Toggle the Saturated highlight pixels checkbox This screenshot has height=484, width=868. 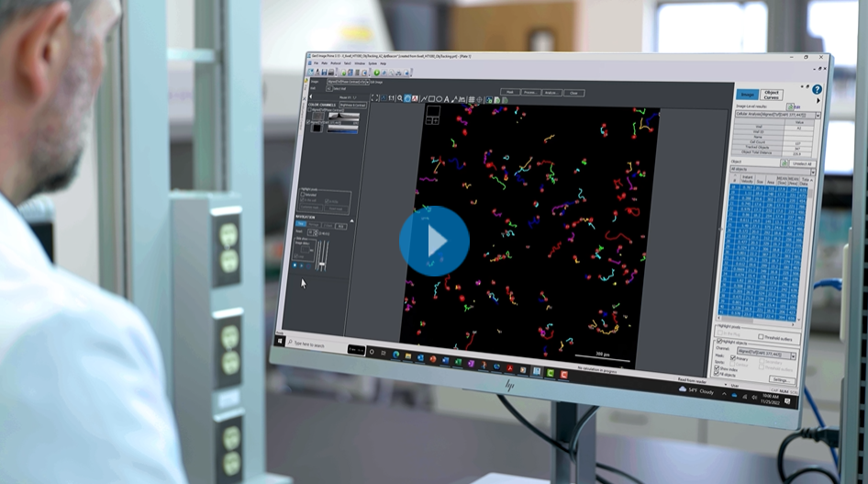(303, 195)
